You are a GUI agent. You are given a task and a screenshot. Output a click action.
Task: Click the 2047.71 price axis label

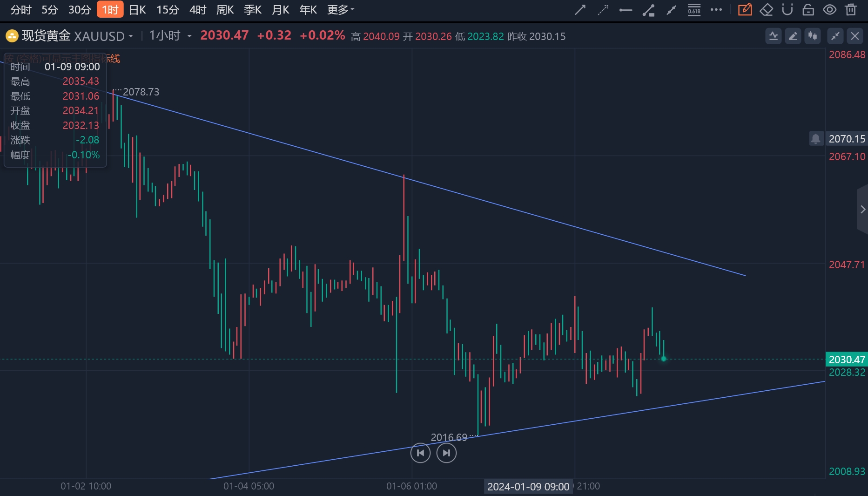[847, 265]
